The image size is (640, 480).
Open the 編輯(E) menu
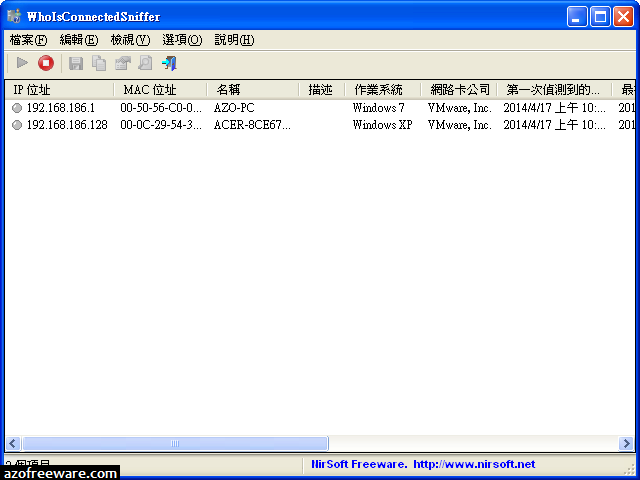coord(79,40)
